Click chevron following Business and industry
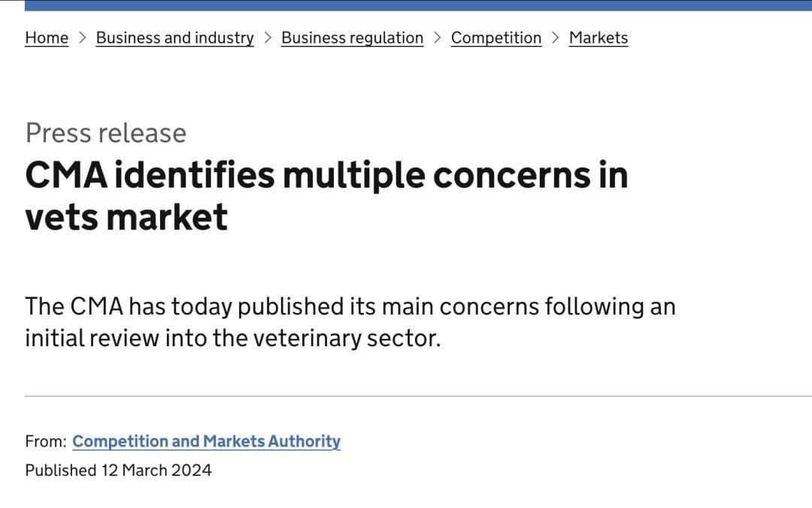The image size is (812, 508). click(268, 38)
